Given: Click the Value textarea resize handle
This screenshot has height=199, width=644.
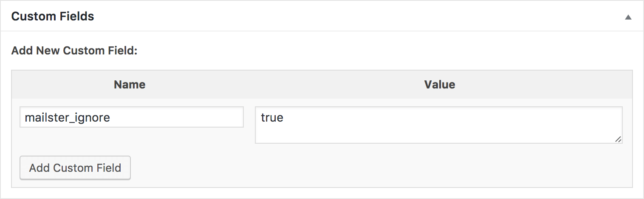Looking at the screenshot, I should tap(618, 139).
